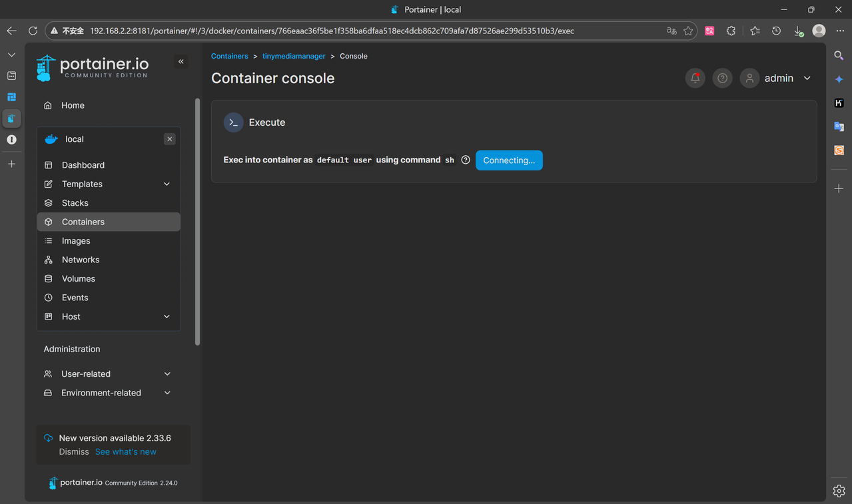The width and height of the screenshot is (852, 504).
Task: Open the notifications bell icon
Action: tap(695, 78)
